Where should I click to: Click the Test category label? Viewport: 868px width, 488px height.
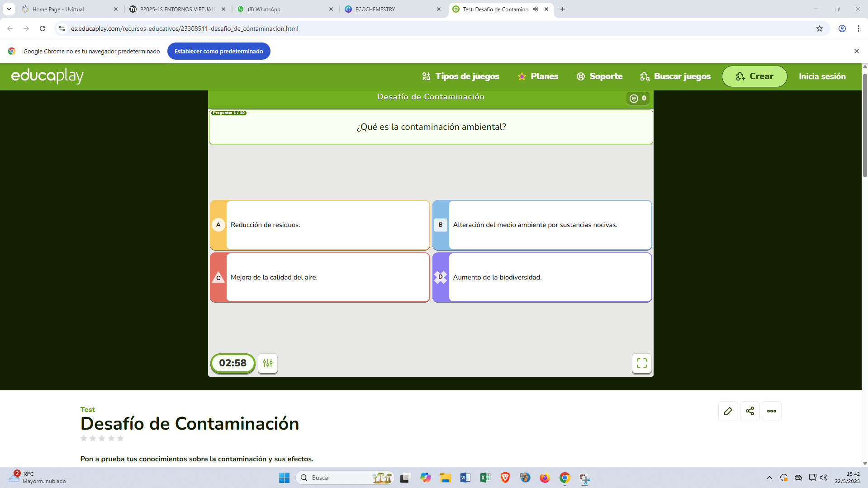(x=88, y=410)
